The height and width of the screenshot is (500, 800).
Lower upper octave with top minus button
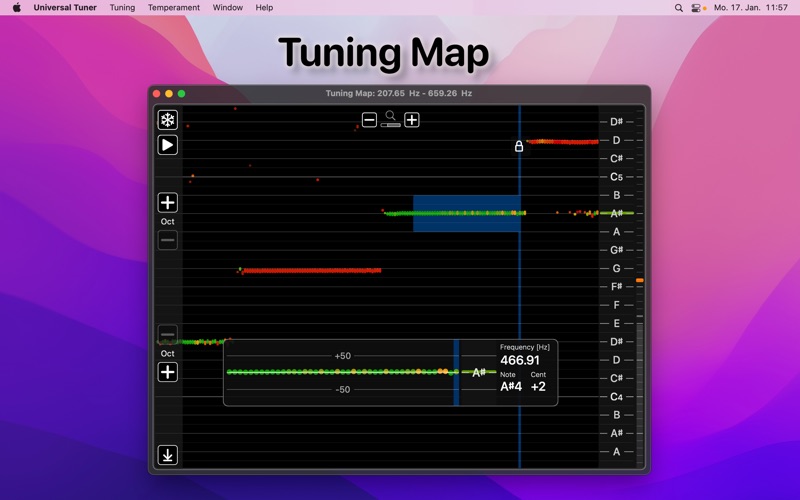click(x=167, y=240)
